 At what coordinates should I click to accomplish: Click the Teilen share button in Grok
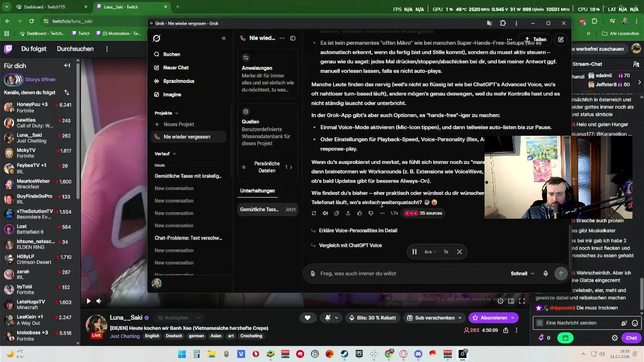(535, 39)
